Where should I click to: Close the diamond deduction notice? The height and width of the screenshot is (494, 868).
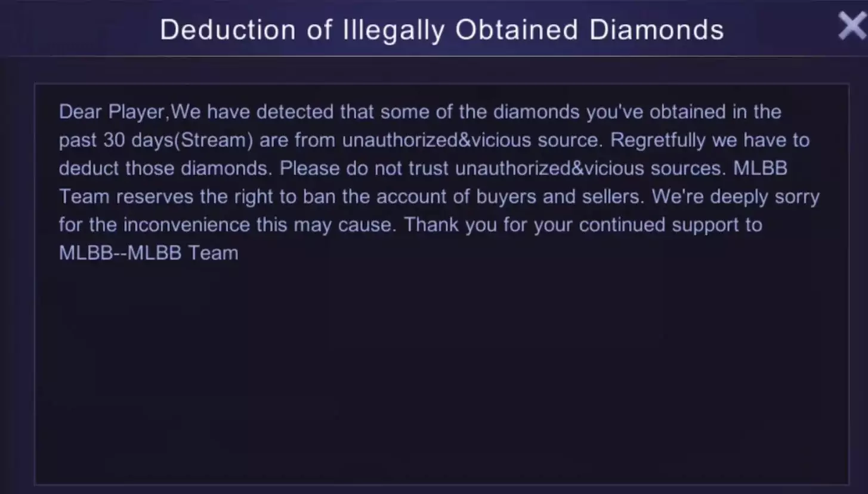tap(852, 26)
